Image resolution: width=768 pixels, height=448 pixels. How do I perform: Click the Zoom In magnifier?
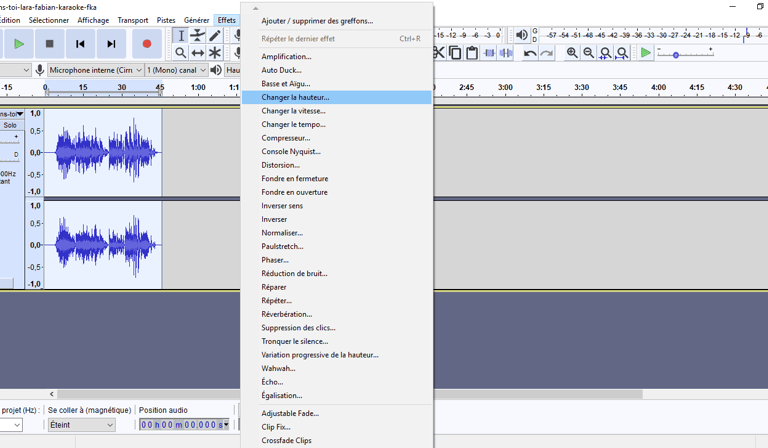coord(572,52)
